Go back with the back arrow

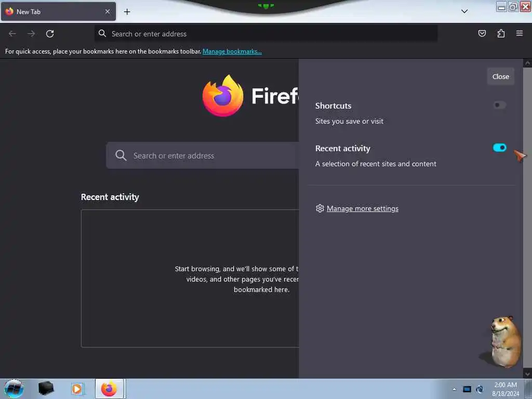point(12,34)
